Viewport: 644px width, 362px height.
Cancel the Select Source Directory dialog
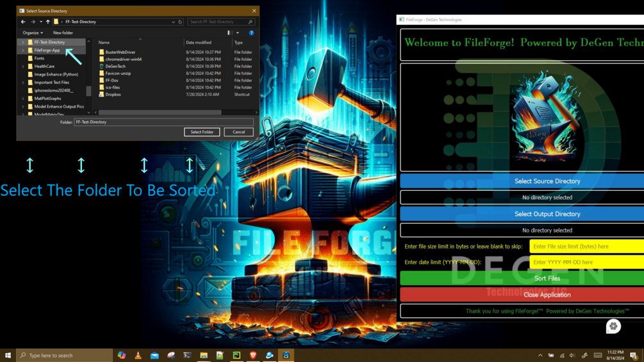(238, 132)
